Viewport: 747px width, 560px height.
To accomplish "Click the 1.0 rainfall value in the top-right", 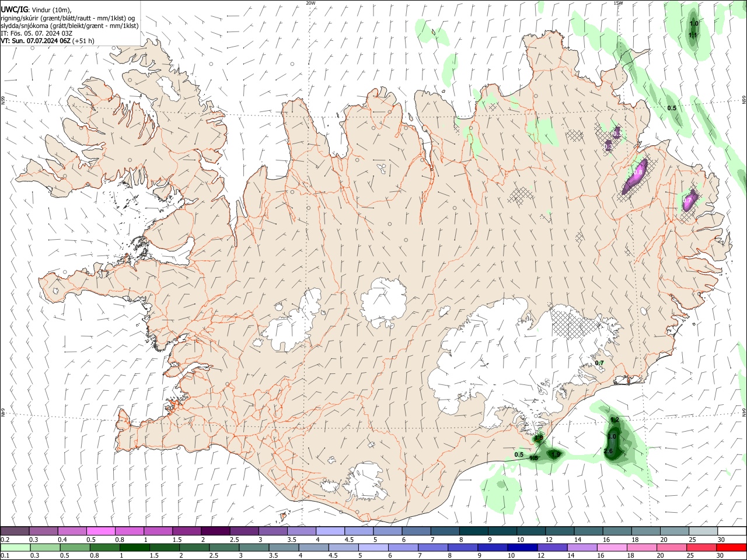I will tap(694, 24).
